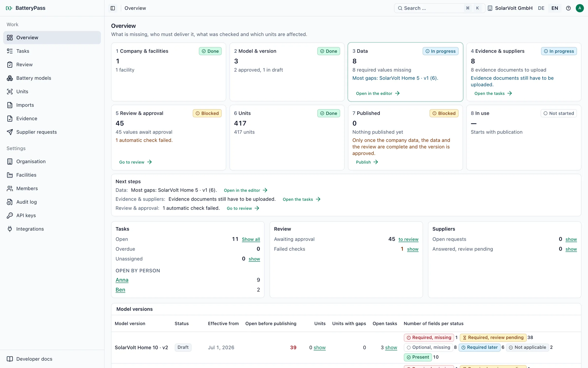Click the Members people icon
Screen dimensions: 588x368
tap(10, 188)
